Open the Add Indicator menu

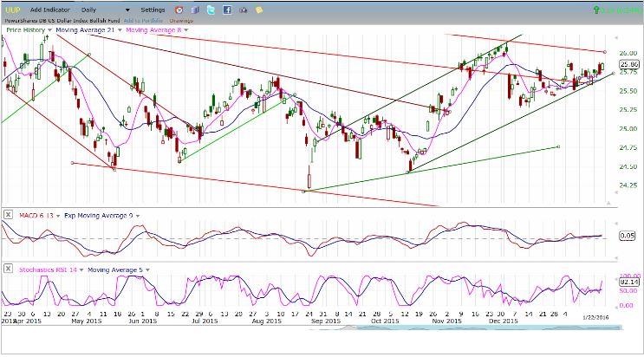tap(49, 10)
